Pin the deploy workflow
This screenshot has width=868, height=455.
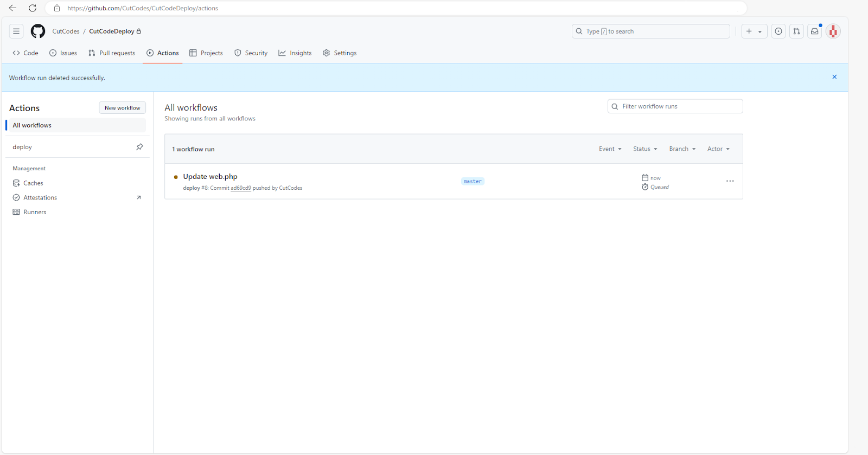click(x=139, y=147)
